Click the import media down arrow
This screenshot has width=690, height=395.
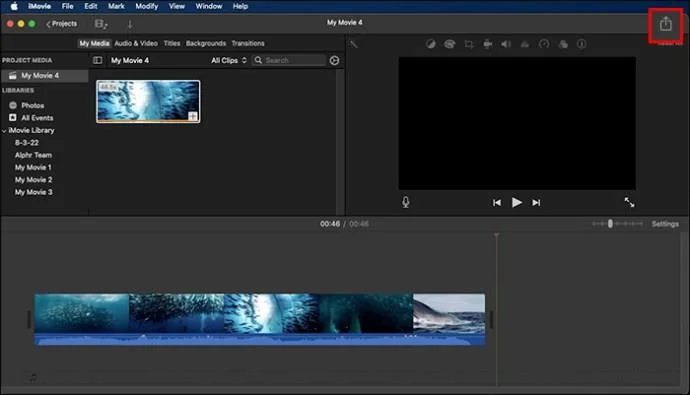[130, 24]
